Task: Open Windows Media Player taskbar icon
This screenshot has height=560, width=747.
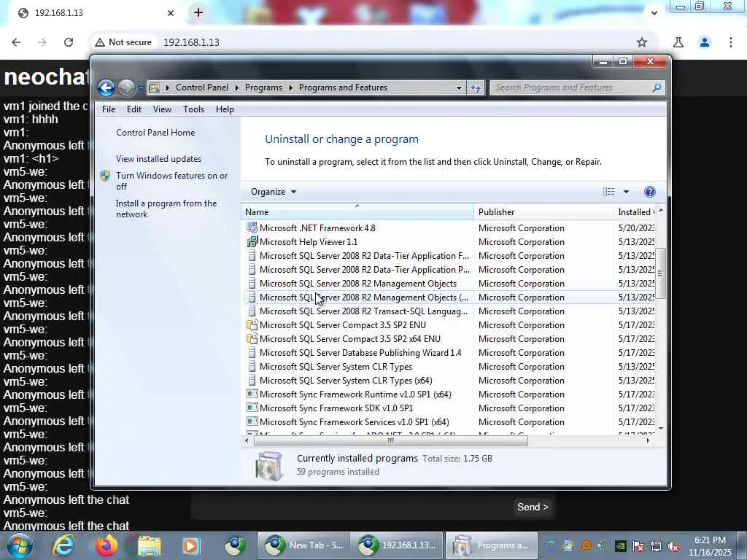Action: point(192,545)
